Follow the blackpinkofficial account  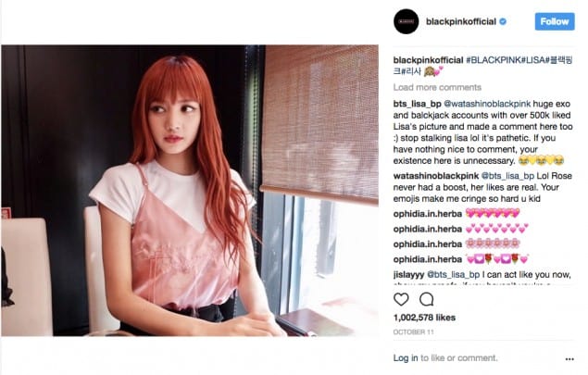555,21
